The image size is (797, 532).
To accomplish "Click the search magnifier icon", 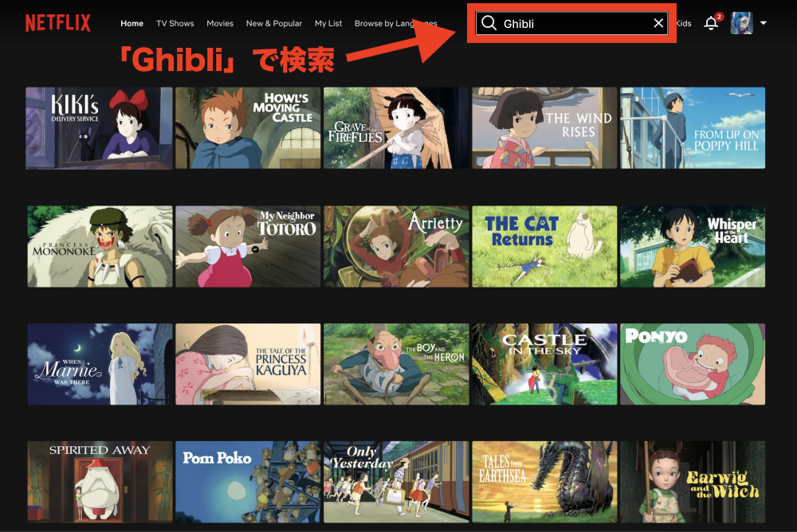I will [489, 23].
